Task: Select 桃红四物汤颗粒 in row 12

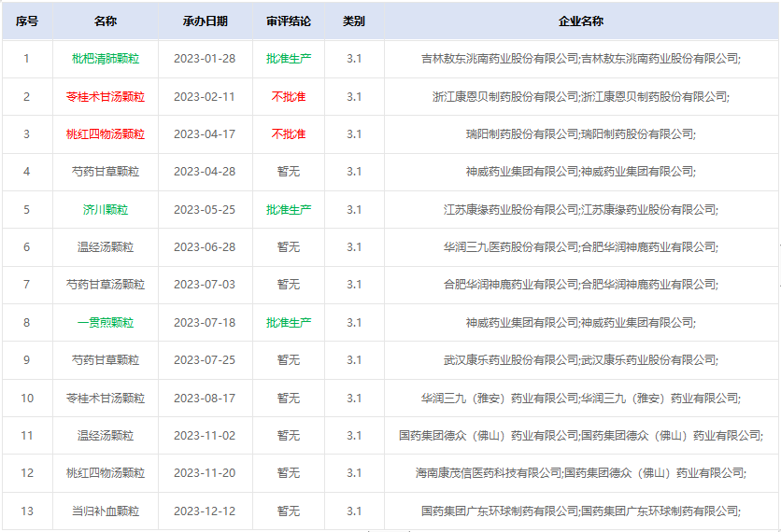Action: click(106, 473)
